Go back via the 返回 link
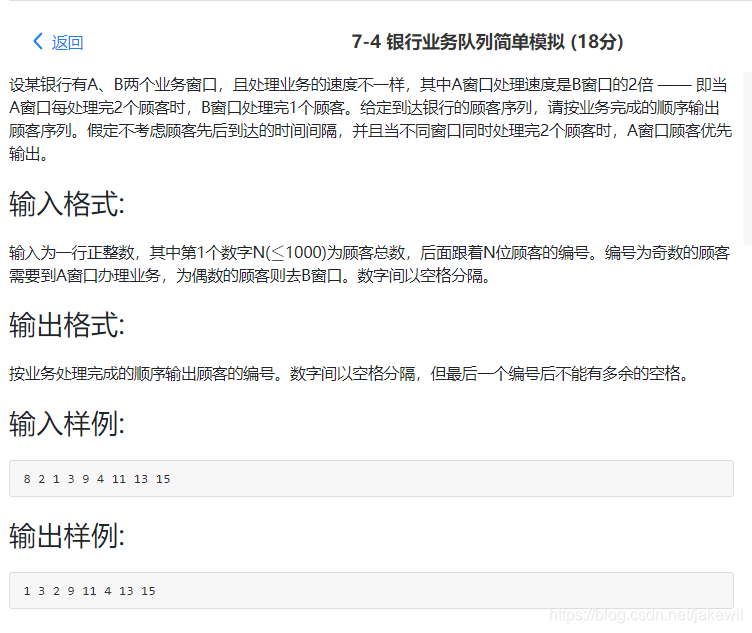 (67, 43)
